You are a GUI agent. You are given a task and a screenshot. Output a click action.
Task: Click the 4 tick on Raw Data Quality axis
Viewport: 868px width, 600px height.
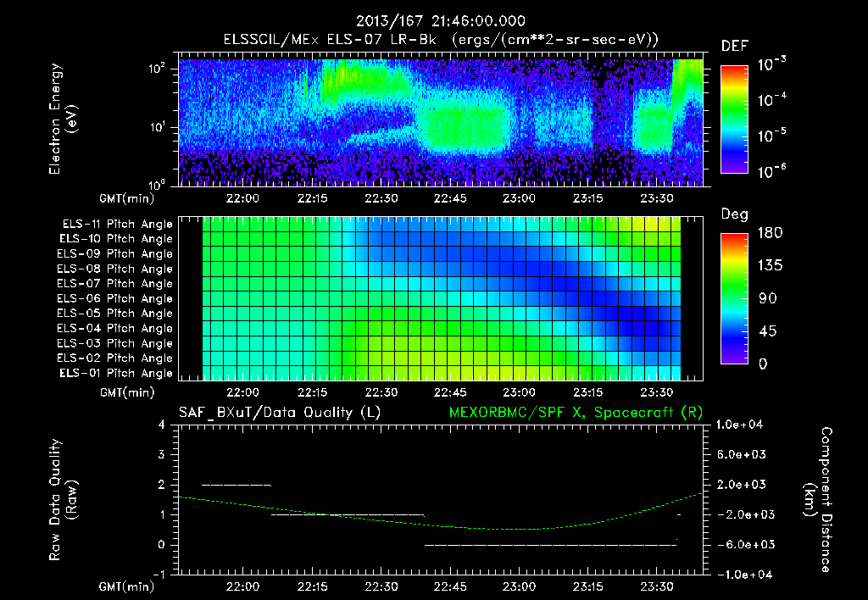click(162, 425)
